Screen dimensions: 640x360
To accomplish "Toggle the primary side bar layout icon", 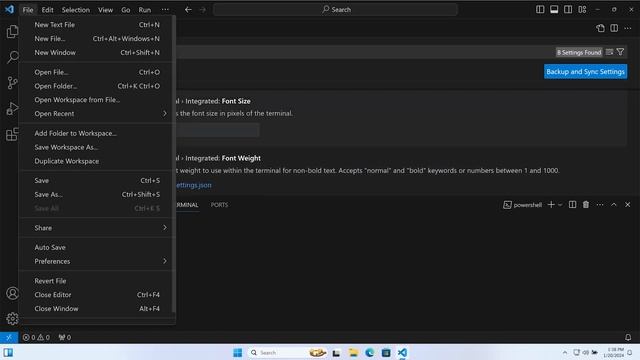I will (540, 9).
